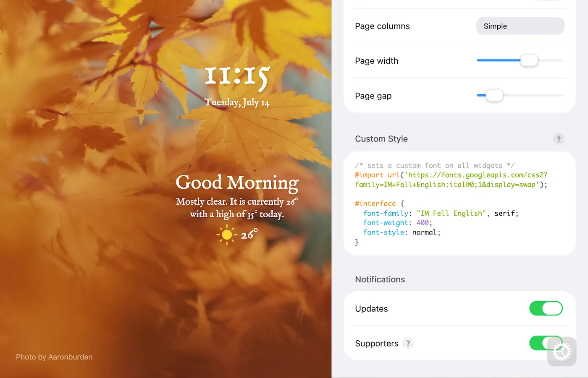This screenshot has width=588, height=378.
Task: Click the Page width label
Action: [x=376, y=61]
